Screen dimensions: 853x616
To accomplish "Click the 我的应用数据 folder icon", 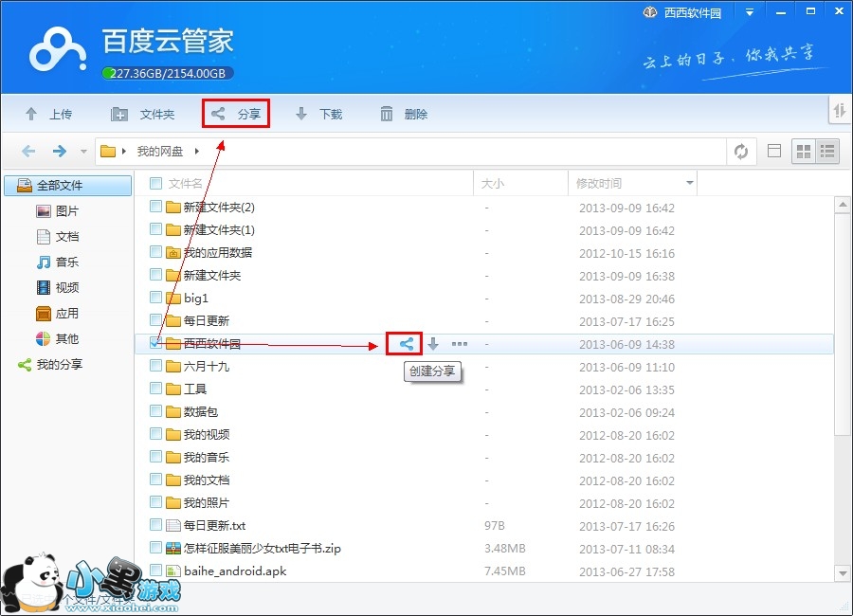I will tap(173, 253).
